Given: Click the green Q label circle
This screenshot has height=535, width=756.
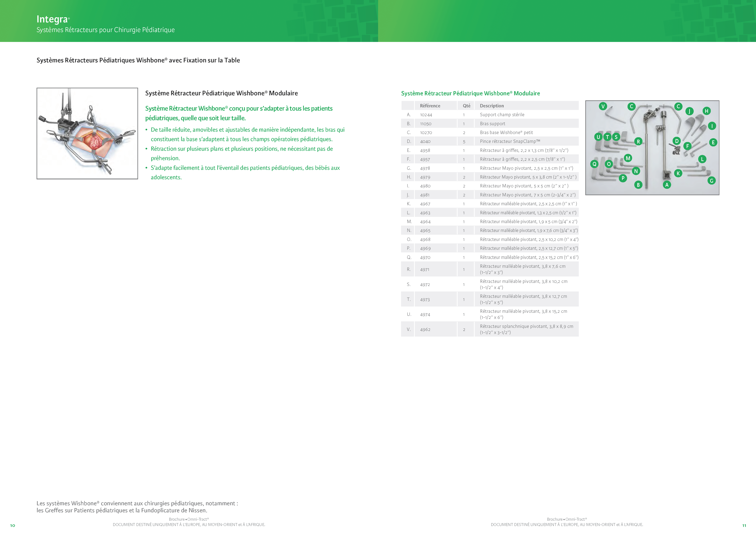Looking at the screenshot, I should pos(594,164).
